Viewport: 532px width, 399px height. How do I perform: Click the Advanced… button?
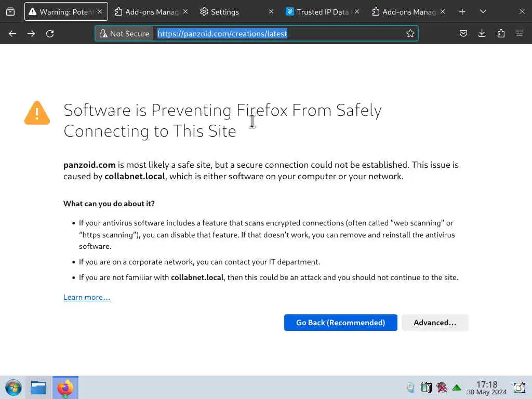point(435,323)
